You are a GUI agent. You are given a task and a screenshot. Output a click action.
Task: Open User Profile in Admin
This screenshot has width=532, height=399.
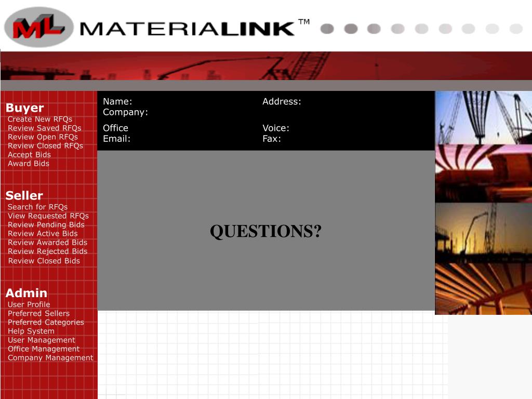point(29,304)
